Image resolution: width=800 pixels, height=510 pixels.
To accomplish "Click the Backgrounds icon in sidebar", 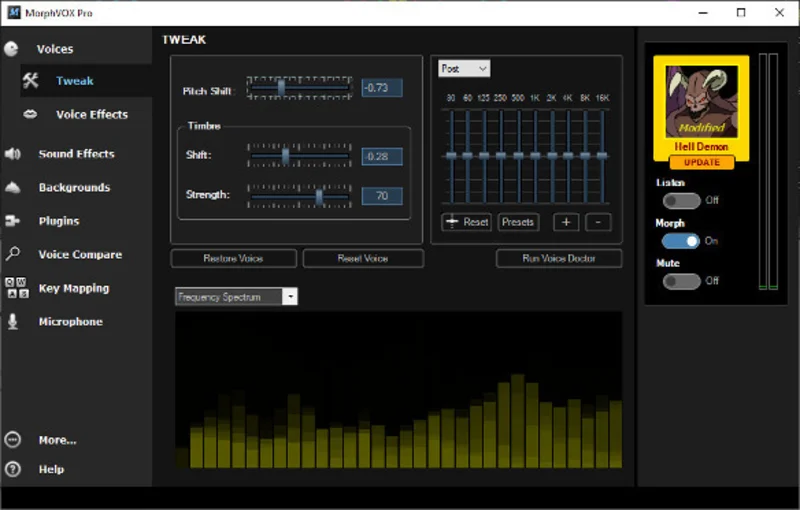I will tap(13, 187).
